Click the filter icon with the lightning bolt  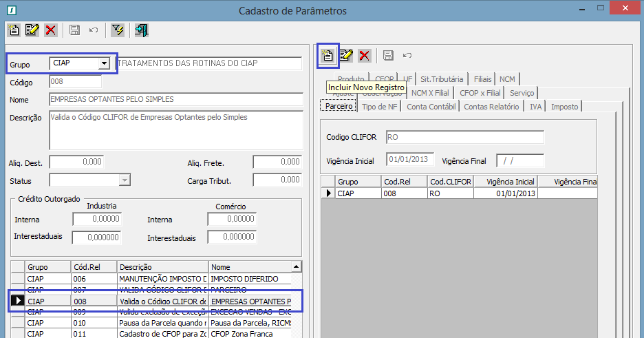(118, 30)
